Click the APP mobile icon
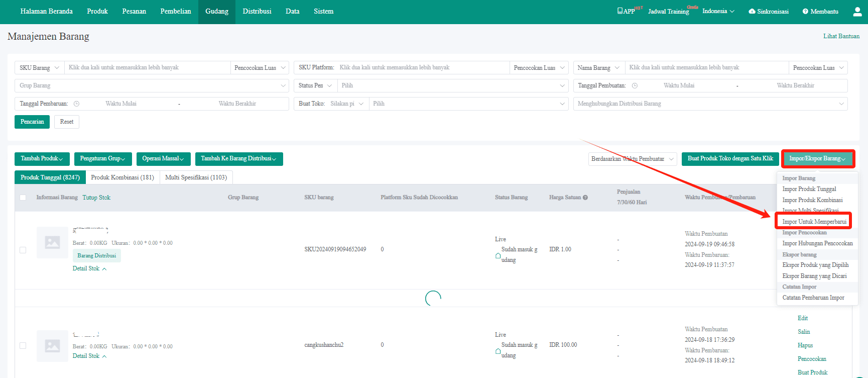 [x=620, y=11]
